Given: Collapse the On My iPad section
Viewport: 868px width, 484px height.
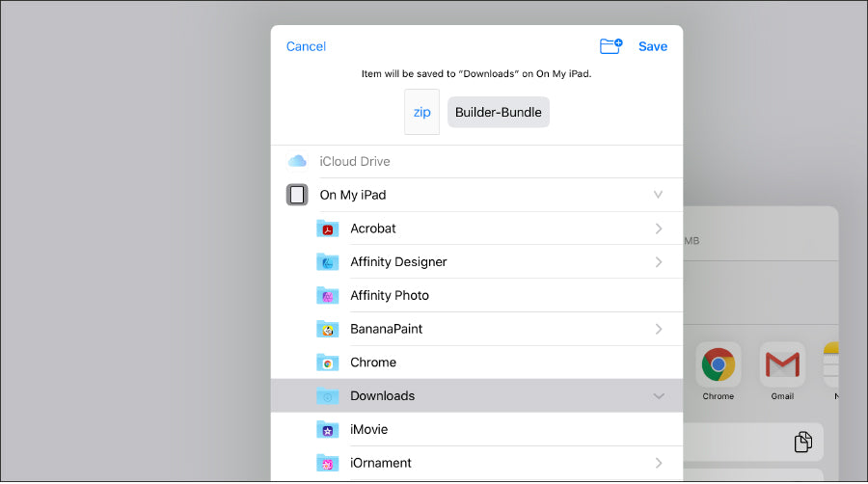Looking at the screenshot, I should [x=658, y=195].
